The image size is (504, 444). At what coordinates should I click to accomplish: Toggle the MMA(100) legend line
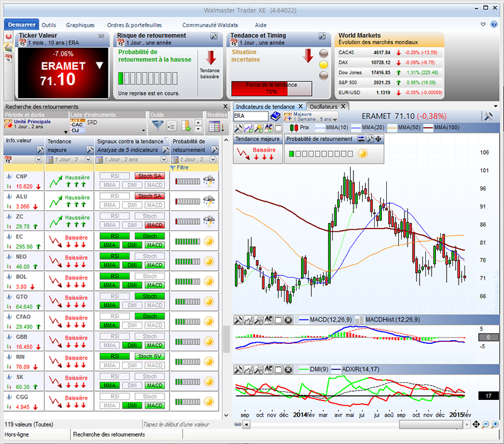[x=442, y=128]
